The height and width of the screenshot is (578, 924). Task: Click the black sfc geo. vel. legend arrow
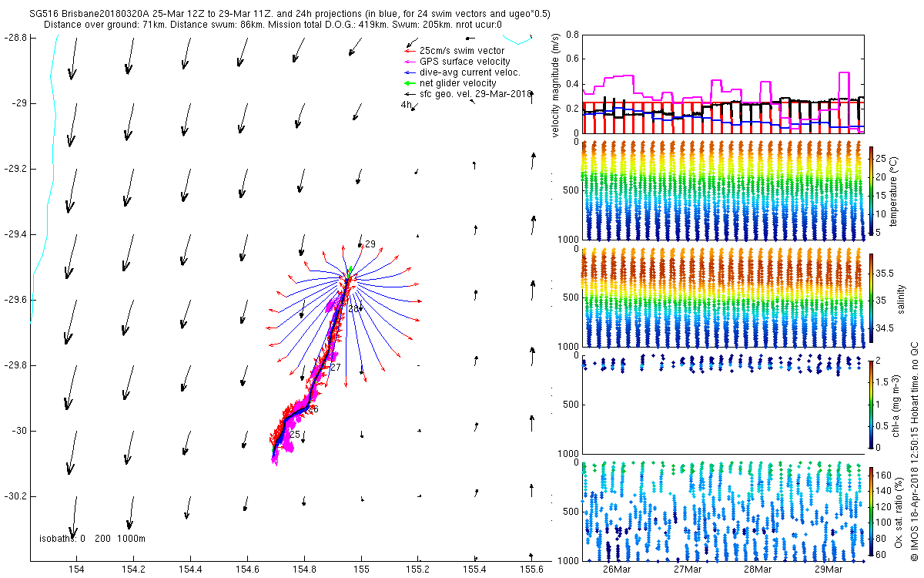pos(410,93)
